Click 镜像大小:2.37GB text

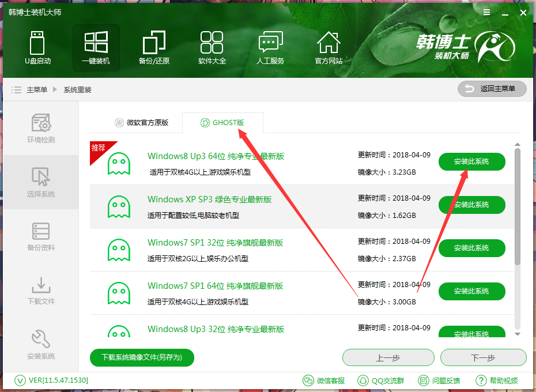(x=387, y=259)
